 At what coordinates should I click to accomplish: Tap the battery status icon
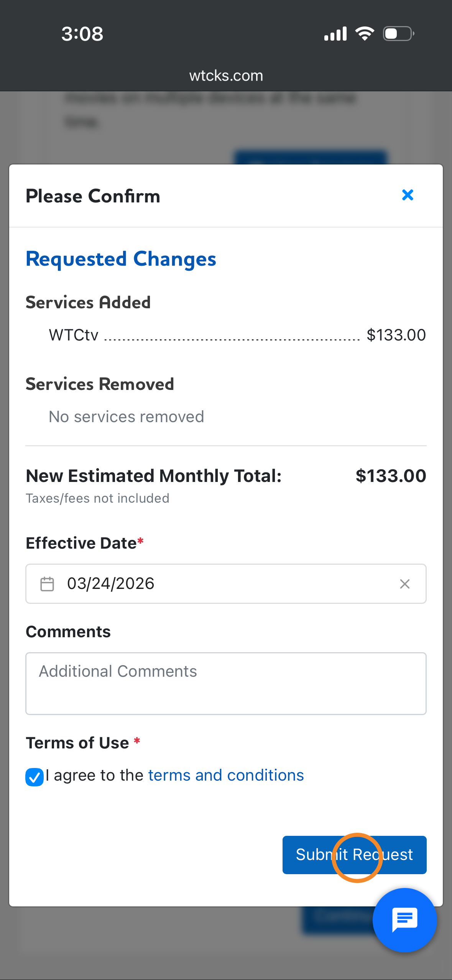[x=398, y=34]
